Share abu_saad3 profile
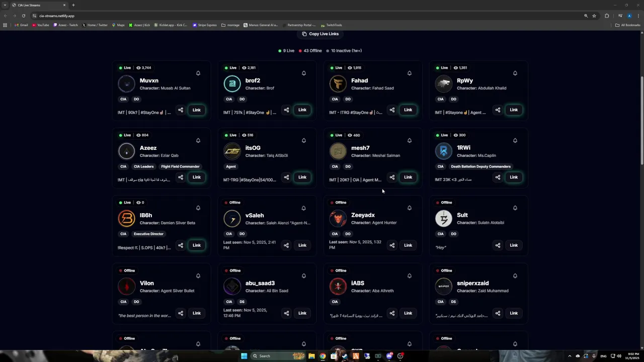Image resolution: width=644 pixels, height=362 pixels. (286, 313)
